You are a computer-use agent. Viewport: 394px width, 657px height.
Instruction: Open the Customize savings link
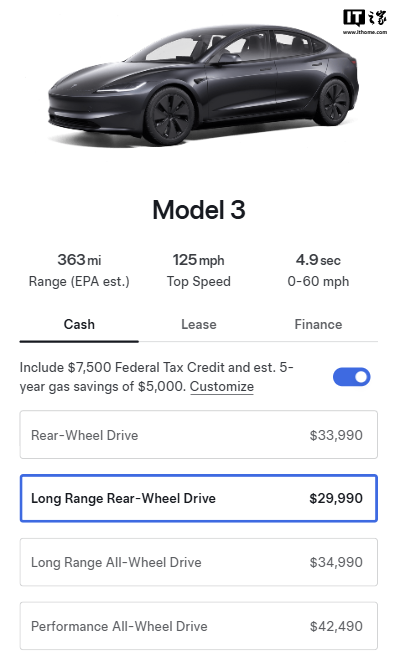(222, 386)
